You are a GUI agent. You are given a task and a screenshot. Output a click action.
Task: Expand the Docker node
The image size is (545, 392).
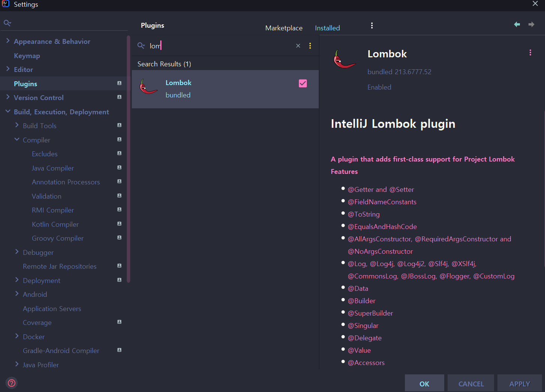[x=17, y=336]
